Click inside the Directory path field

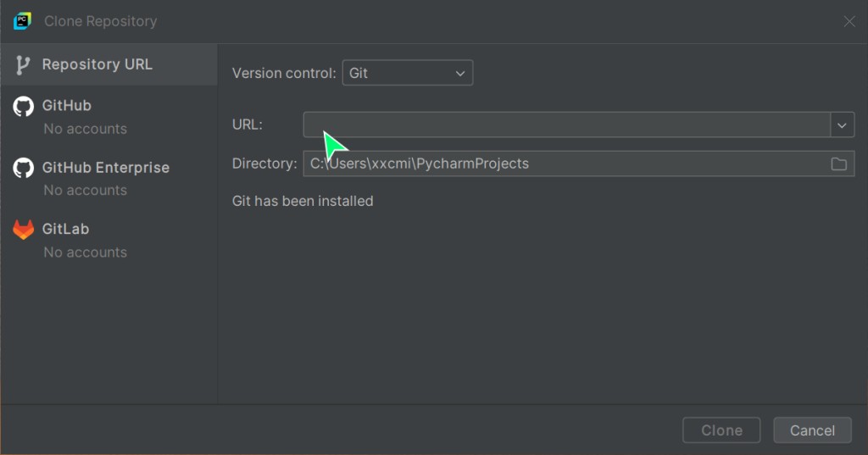559,164
